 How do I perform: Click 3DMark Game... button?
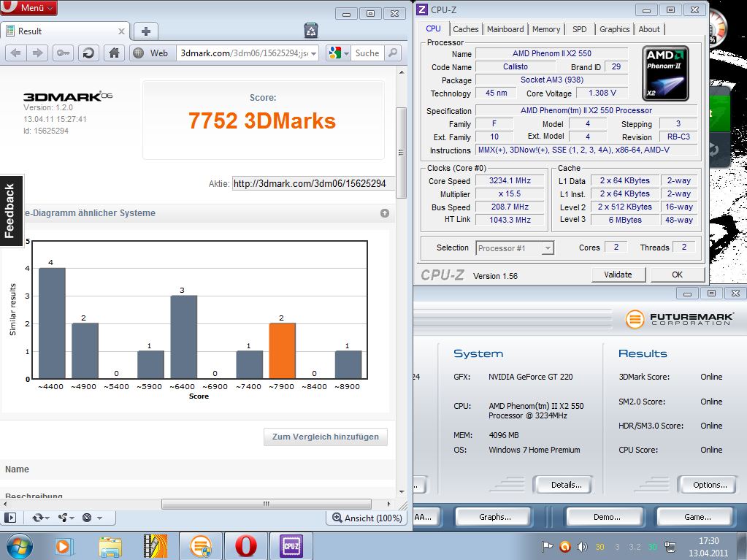697,517
